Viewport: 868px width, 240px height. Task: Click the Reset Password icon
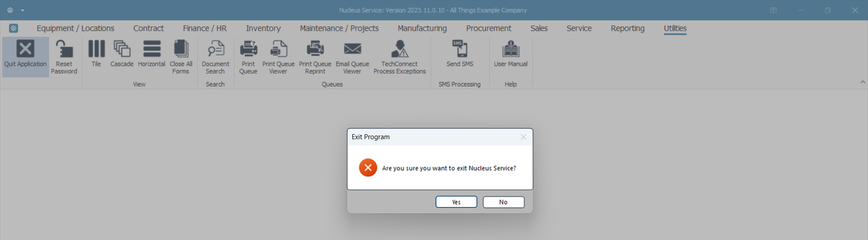pos(64,50)
